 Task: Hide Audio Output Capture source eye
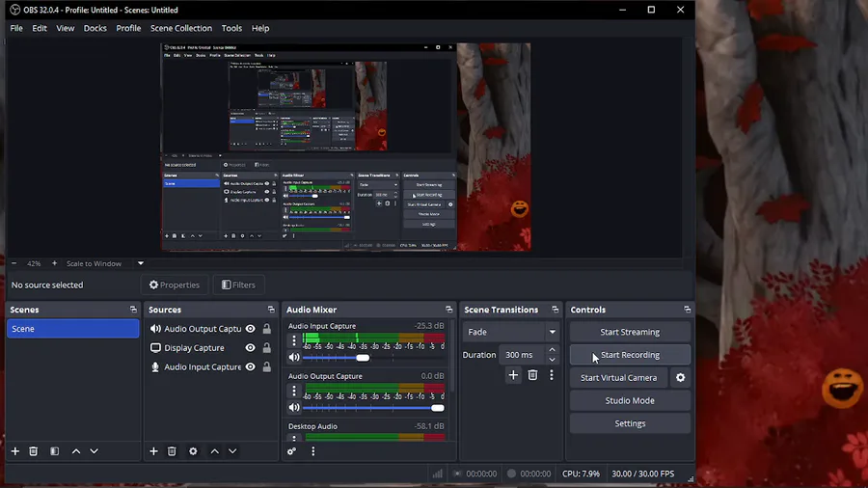point(250,329)
